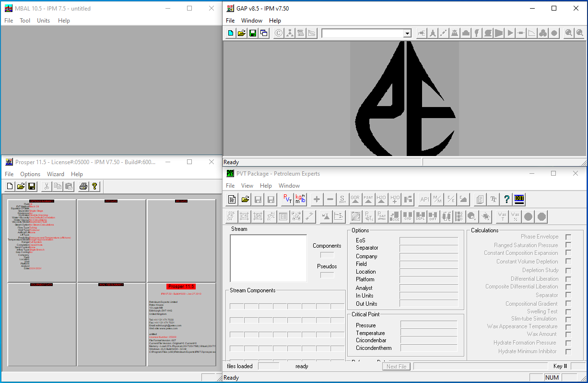Click the NUM indicator in status bar

(552, 378)
